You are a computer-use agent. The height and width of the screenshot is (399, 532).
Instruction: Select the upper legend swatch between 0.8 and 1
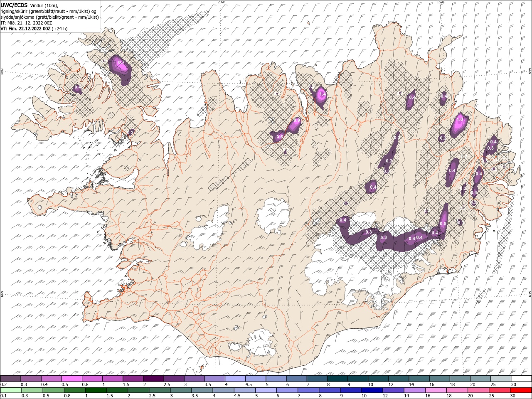[92, 378]
